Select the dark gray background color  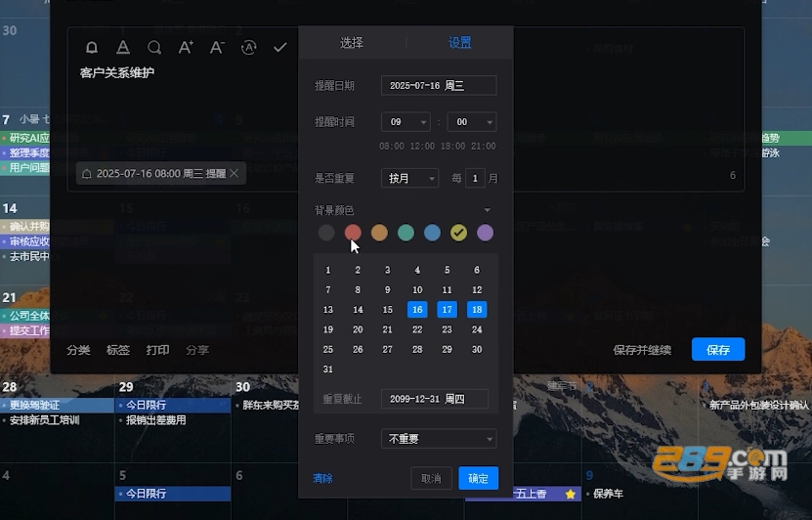pos(326,233)
